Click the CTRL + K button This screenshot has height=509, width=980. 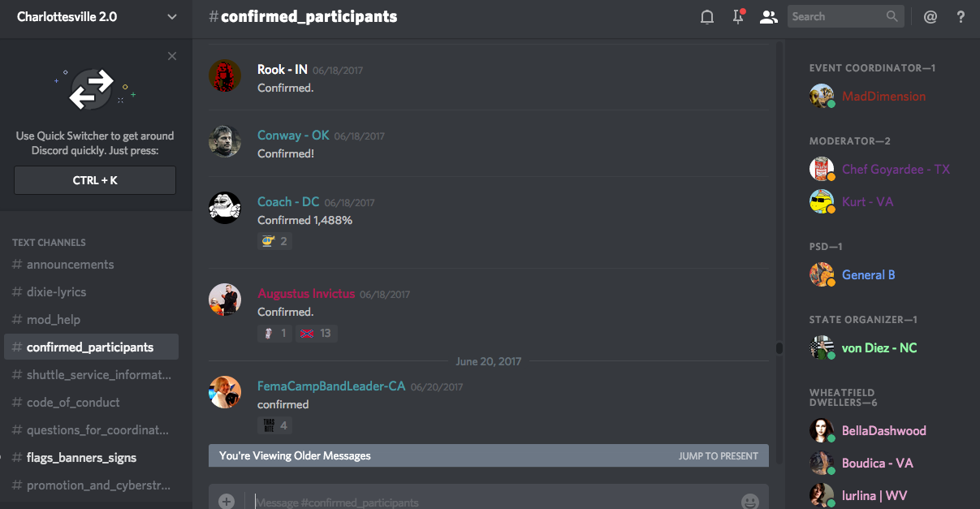(x=95, y=180)
